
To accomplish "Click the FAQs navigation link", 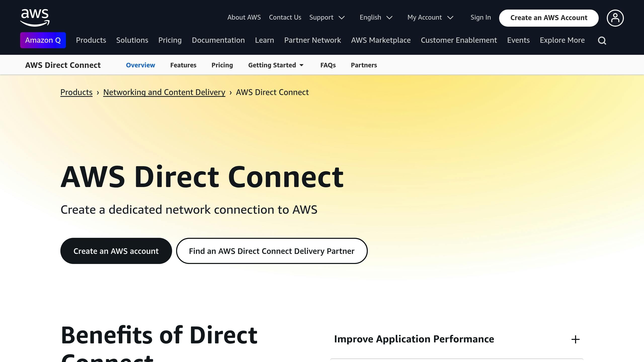I will tap(328, 65).
